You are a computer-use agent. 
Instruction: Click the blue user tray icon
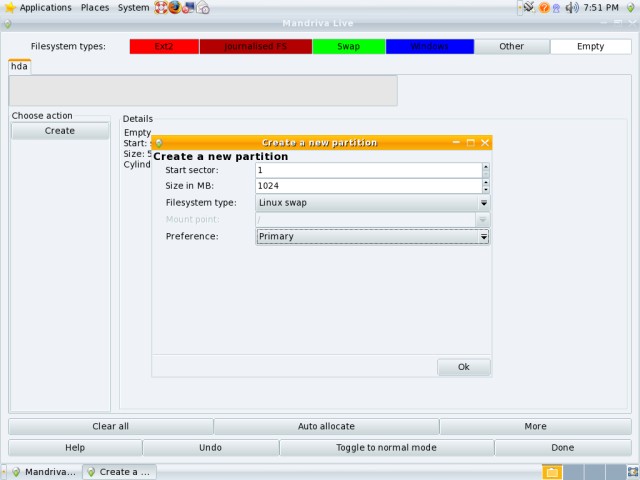click(x=556, y=8)
